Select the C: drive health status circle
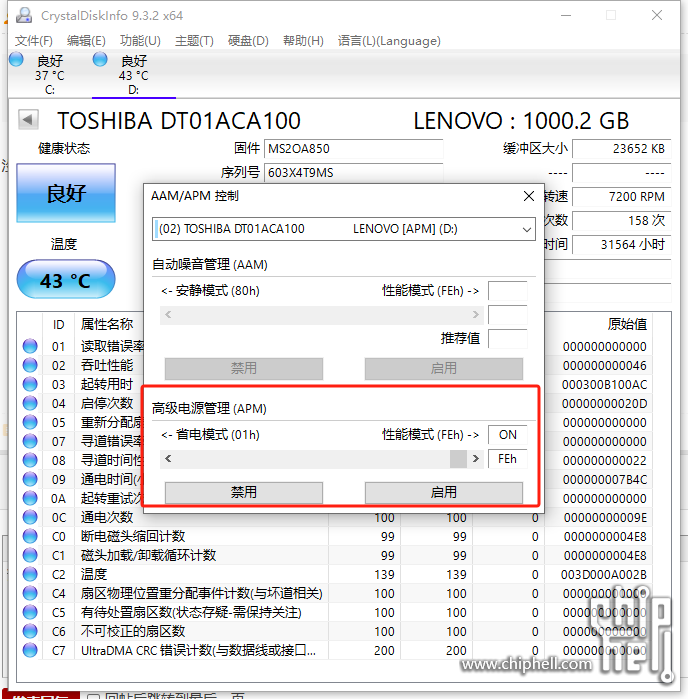 click(16, 59)
